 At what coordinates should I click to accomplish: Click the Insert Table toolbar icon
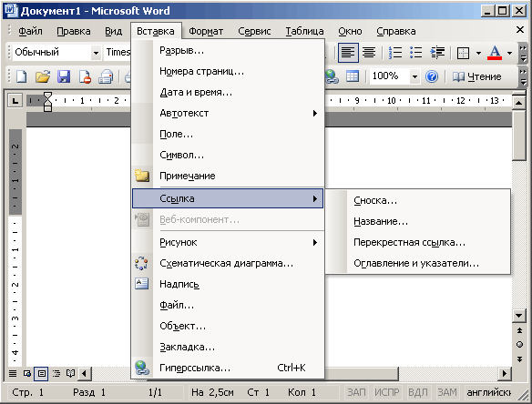[353, 76]
